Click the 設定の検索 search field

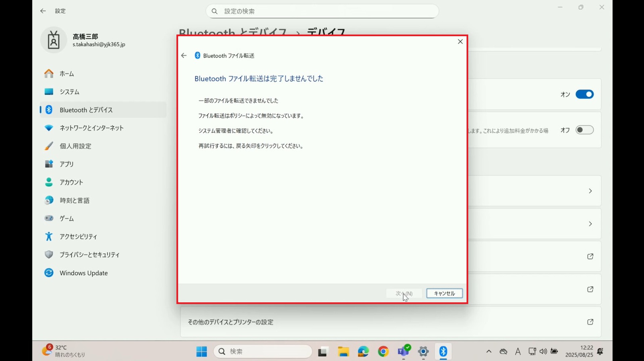(x=322, y=11)
